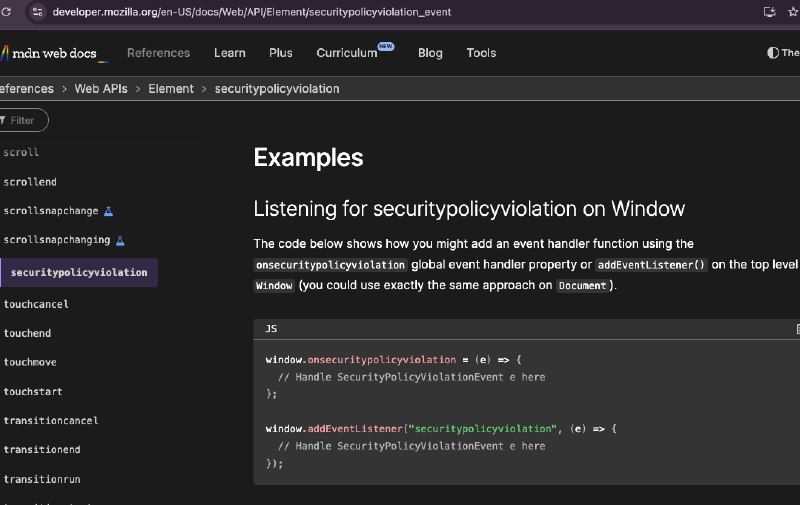Expand the References menu
Image resolution: width=800 pixels, height=505 pixels.
[158, 53]
